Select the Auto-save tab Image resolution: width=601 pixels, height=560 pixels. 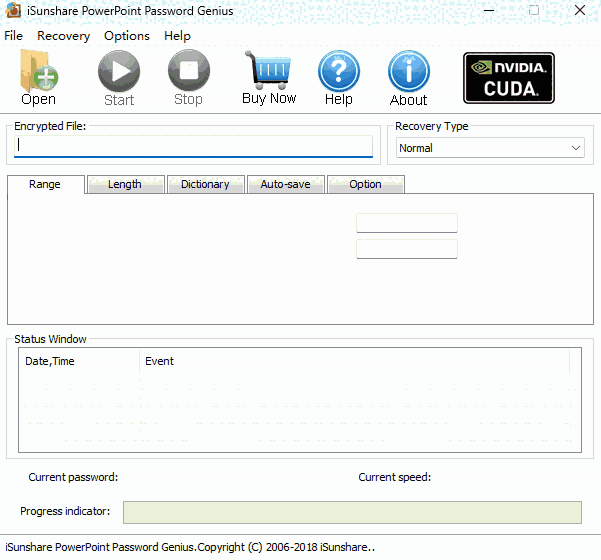tap(285, 184)
